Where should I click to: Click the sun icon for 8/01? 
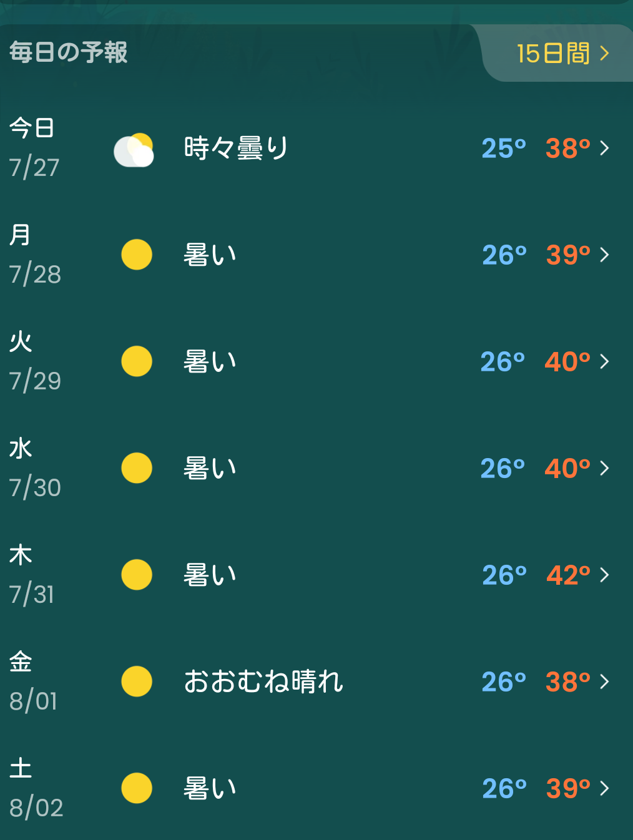coord(137,681)
